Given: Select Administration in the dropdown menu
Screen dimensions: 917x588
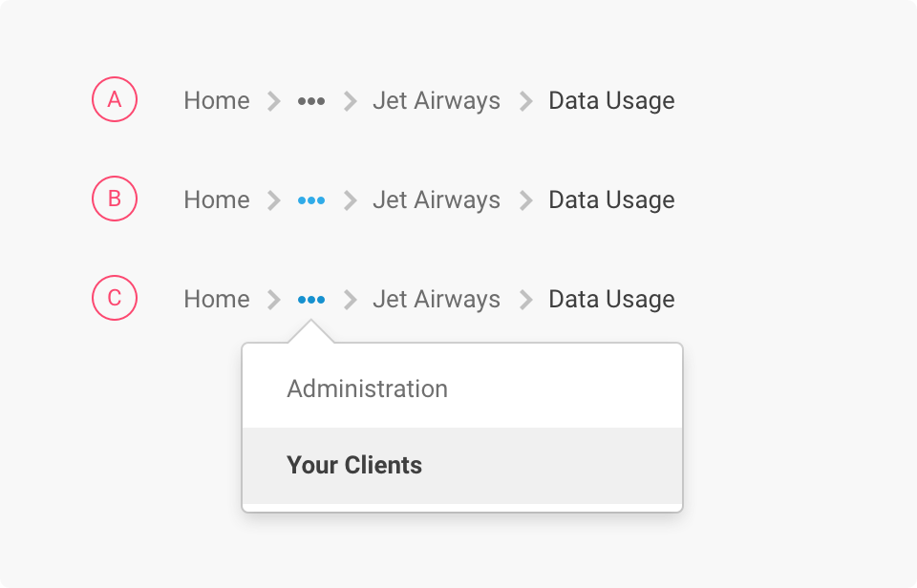Looking at the screenshot, I should tap(462, 388).
